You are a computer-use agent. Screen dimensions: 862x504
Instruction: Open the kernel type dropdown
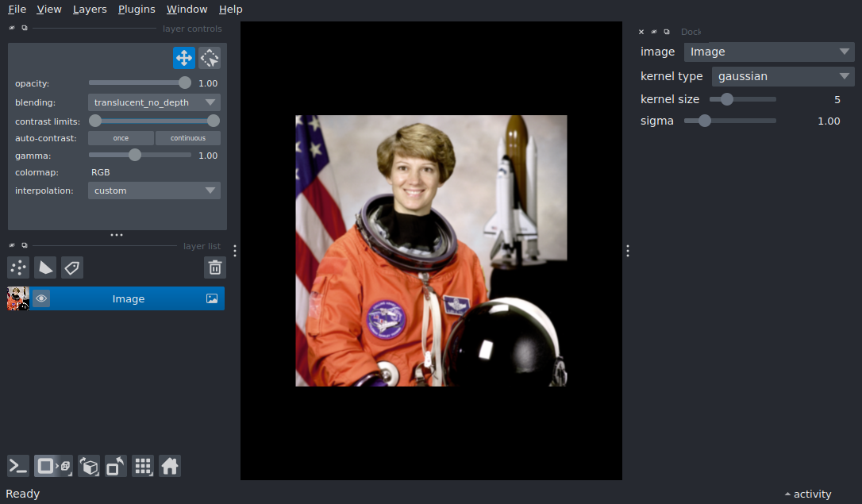point(783,76)
